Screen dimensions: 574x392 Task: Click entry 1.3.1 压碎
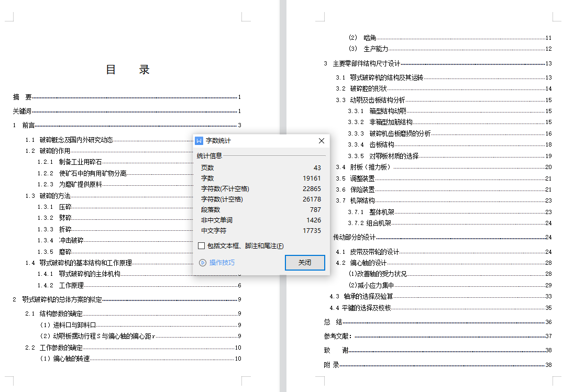click(x=115, y=207)
